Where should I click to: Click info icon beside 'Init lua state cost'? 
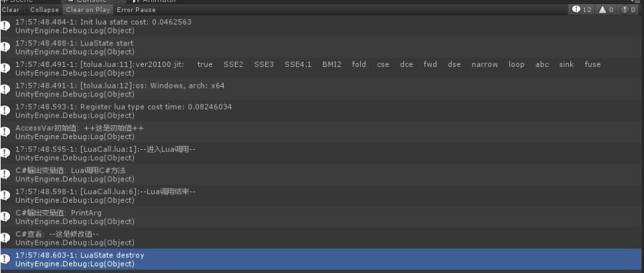click(x=5, y=26)
